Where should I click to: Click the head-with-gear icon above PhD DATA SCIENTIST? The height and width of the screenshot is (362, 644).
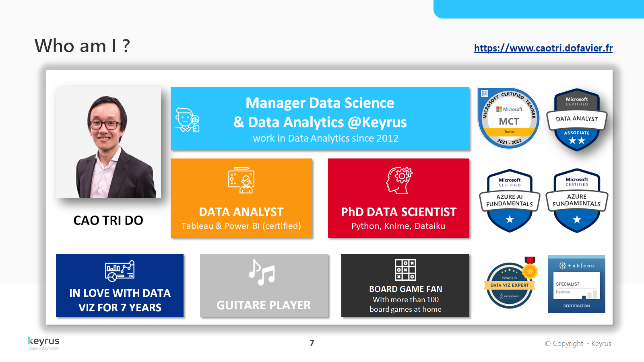pyautogui.click(x=399, y=180)
